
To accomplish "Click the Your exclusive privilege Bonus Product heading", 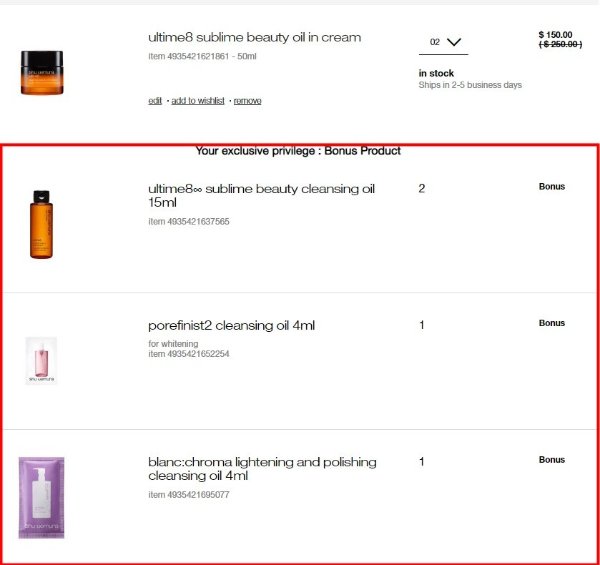I will tap(298, 151).
